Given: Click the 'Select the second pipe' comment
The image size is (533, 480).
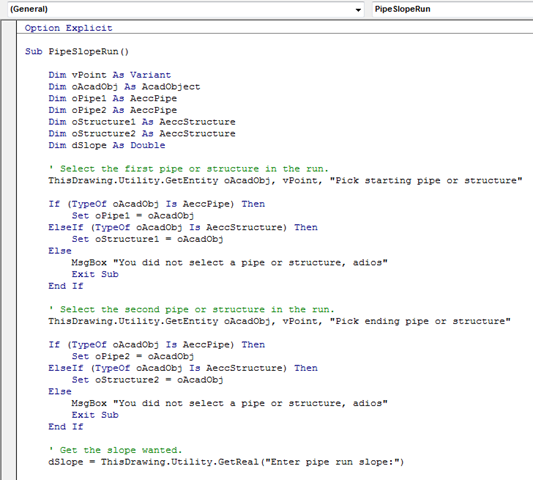Looking at the screenshot, I should click(x=191, y=310).
